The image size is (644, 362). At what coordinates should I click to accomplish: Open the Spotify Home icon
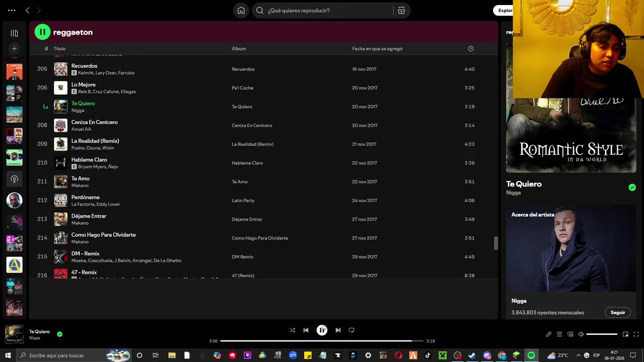tap(241, 11)
